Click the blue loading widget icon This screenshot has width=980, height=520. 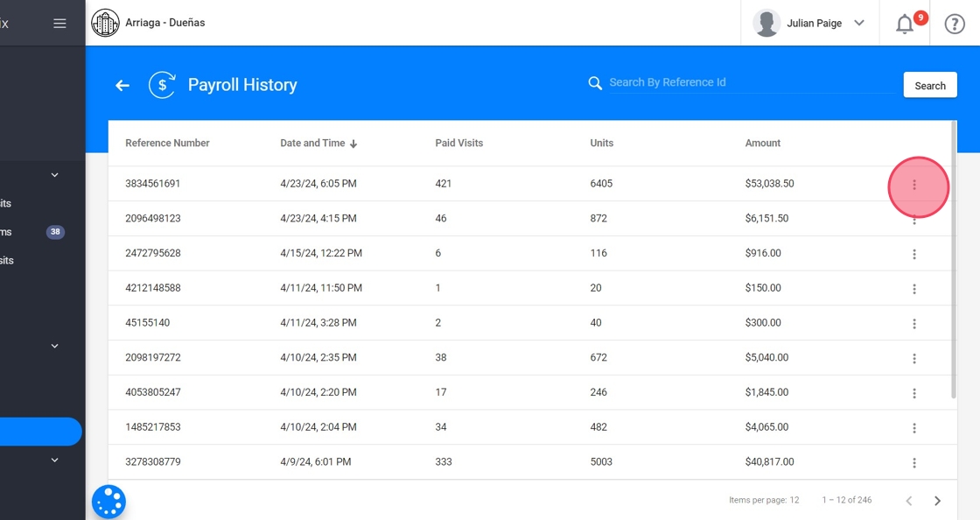point(109,502)
